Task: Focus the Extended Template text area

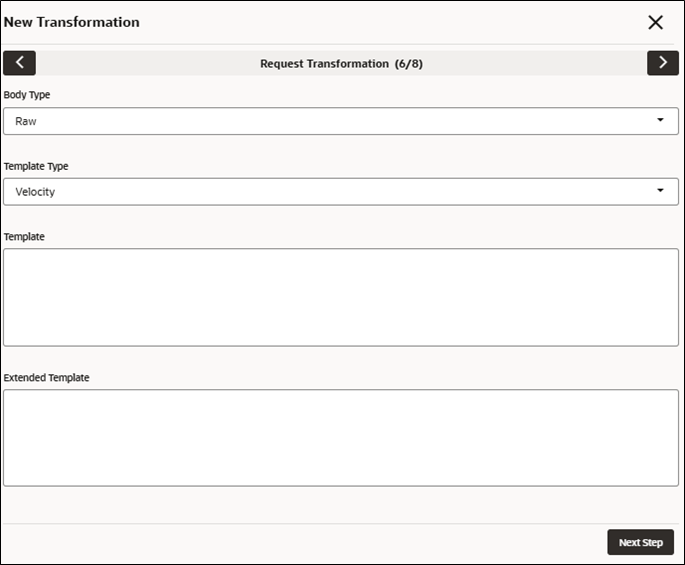Action: click(x=341, y=438)
